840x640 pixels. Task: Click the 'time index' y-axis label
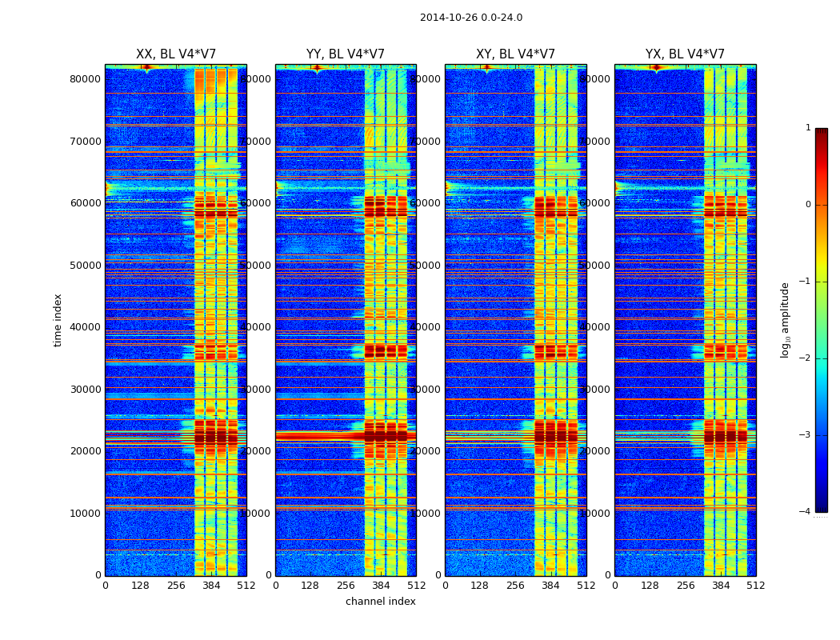58,320
